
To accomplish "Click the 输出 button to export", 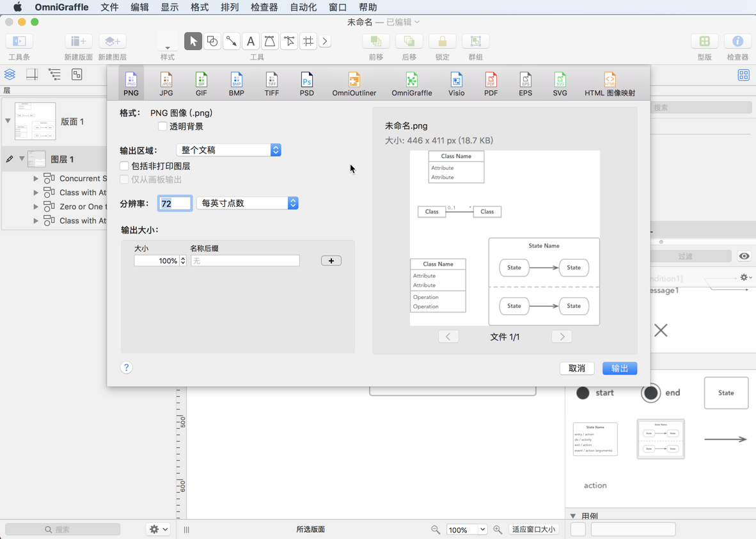I will coord(618,368).
